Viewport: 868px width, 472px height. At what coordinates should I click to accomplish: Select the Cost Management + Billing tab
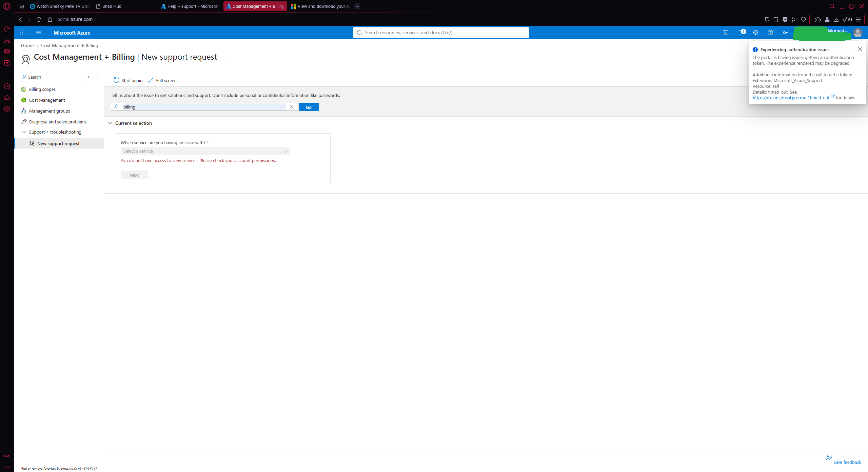[x=255, y=6]
